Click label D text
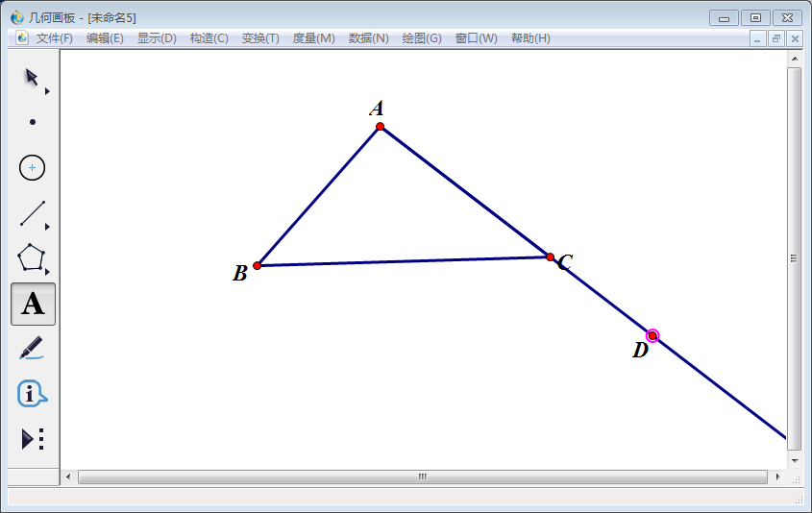Viewport: 812px width, 513px height. (x=641, y=351)
